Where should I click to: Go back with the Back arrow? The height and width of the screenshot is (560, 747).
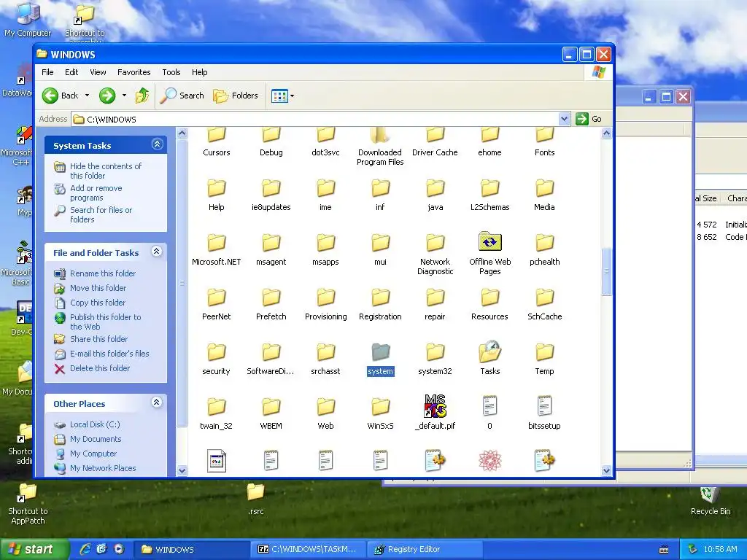60,96
